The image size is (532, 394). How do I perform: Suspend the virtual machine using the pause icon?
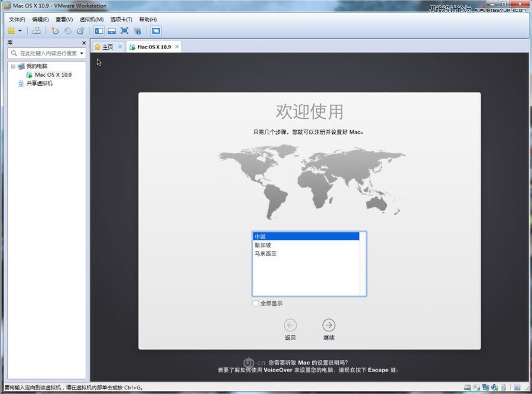coord(12,31)
